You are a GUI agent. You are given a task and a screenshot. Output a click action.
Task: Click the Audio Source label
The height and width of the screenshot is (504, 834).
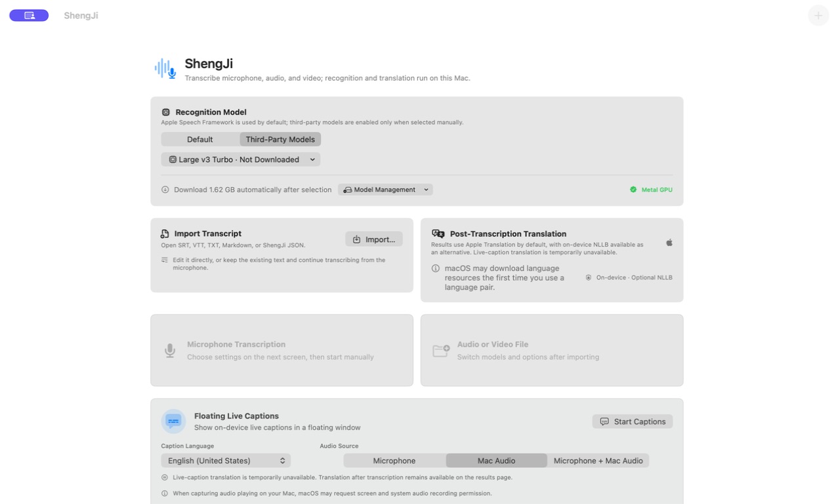tap(339, 446)
